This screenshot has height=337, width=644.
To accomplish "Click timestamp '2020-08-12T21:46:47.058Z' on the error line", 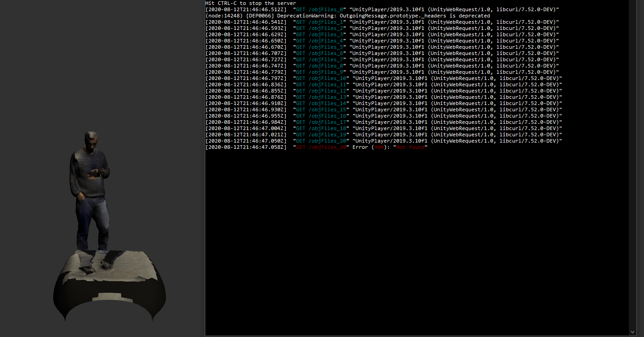I will point(246,147).
